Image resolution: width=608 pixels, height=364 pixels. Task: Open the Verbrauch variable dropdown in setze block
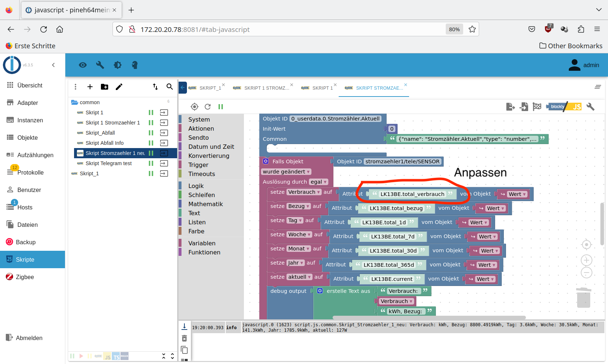point(304,192)
